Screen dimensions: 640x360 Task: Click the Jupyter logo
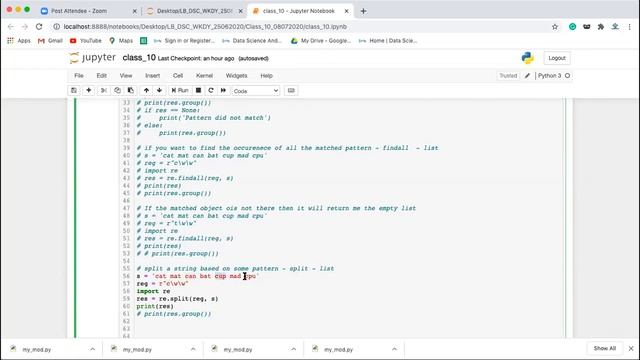click(x=93, y=58)
